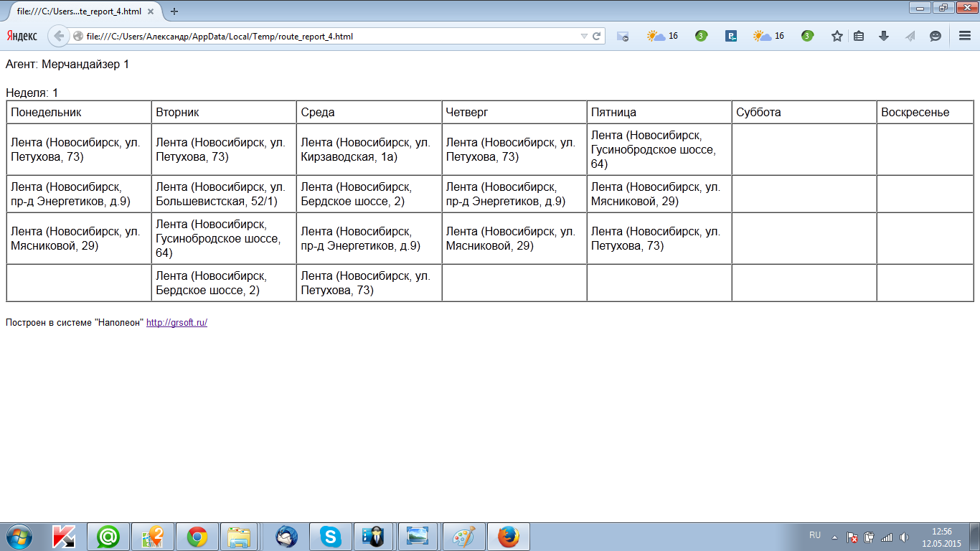
Task: Switch to Firefox taskbar button
Action: tap(509, 537)
